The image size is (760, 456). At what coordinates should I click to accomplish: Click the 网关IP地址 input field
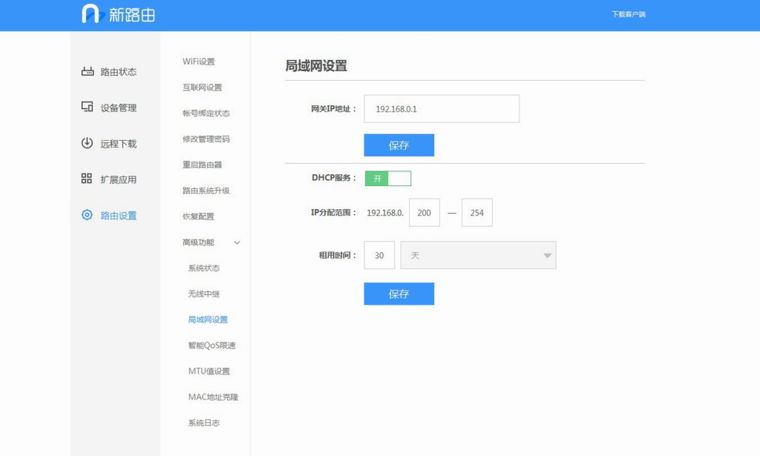pos(441,108)
